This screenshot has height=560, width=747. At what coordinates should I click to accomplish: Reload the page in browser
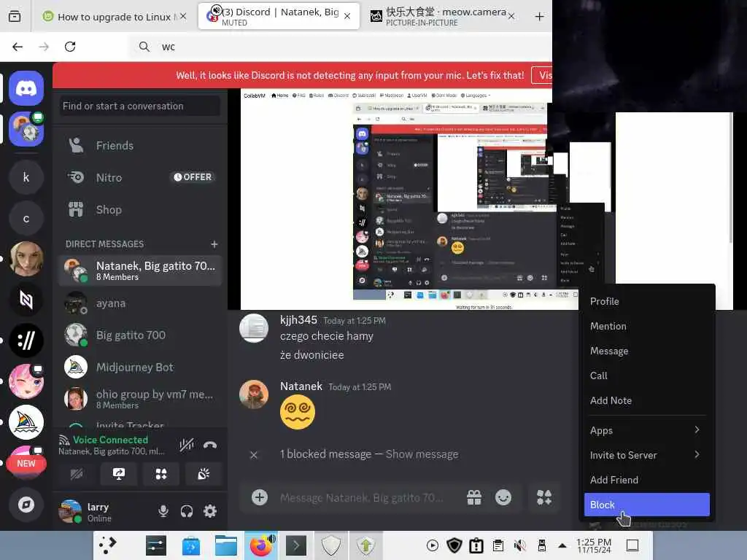(x=70, y=47)
